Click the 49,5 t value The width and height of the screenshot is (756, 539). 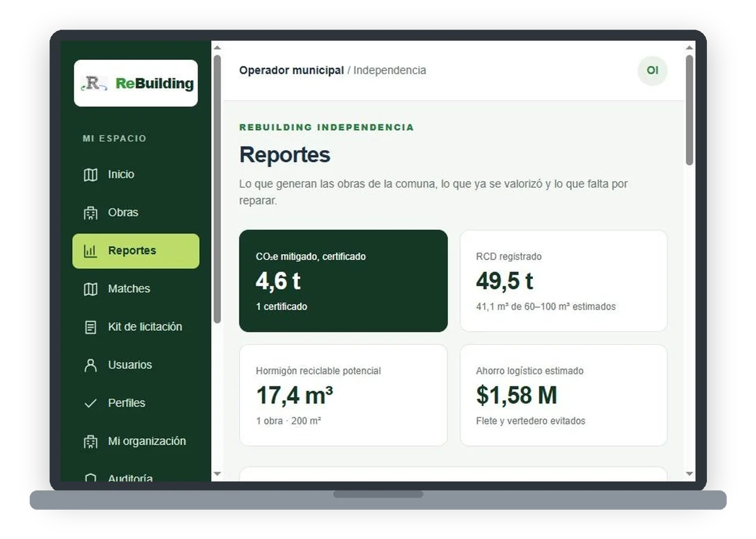[x=505, y=281]
